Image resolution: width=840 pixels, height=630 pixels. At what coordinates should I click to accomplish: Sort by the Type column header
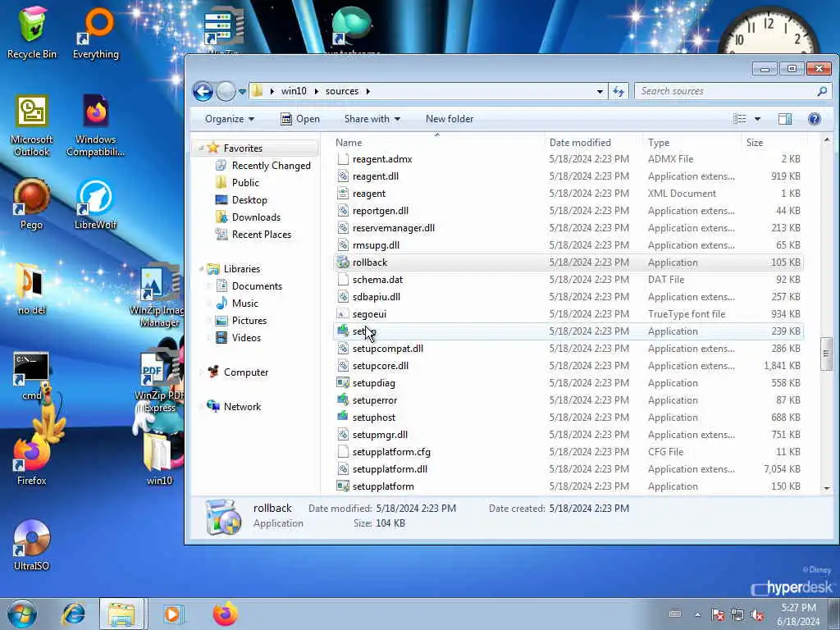(692, 143)
